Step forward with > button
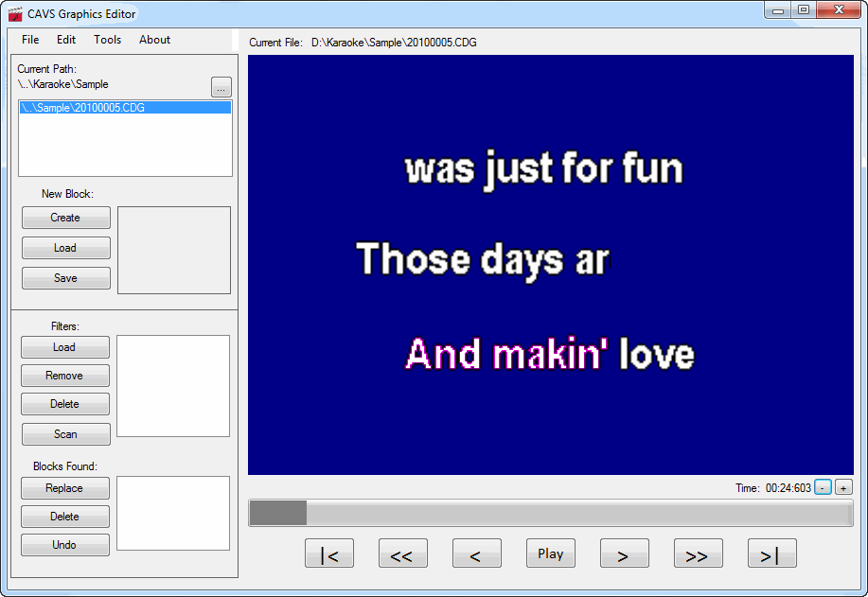The height and width of the screenshot is (597, 868). click(x=625, y=553)
